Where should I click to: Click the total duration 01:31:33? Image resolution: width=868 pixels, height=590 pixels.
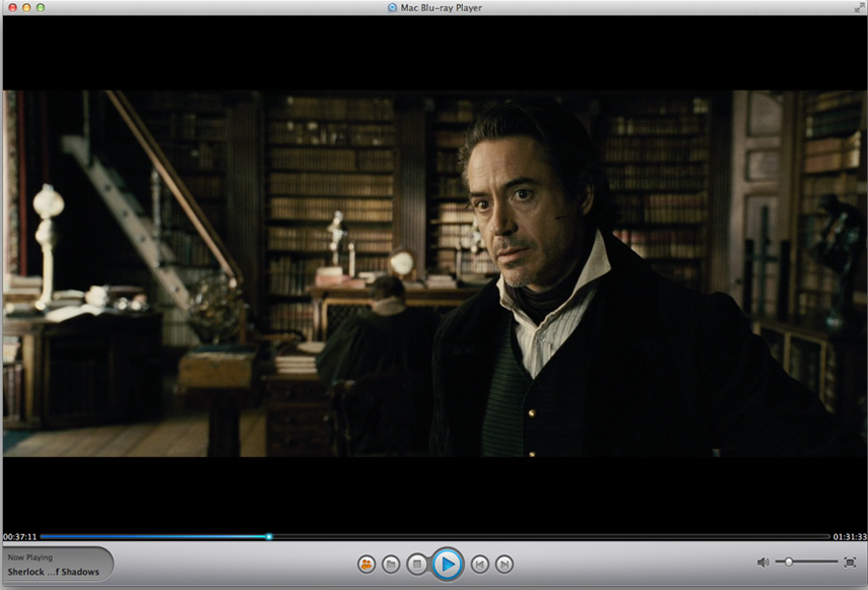(850, 536)
